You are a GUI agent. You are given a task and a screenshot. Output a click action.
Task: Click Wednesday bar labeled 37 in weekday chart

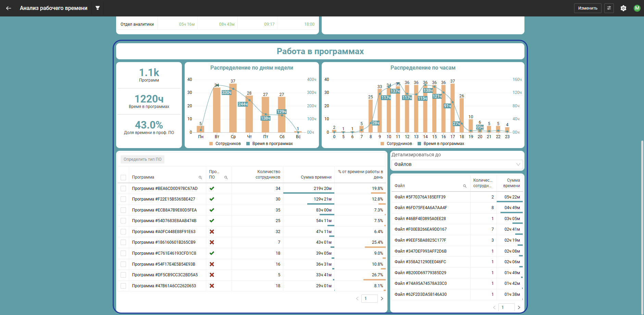tap(233, 108)
